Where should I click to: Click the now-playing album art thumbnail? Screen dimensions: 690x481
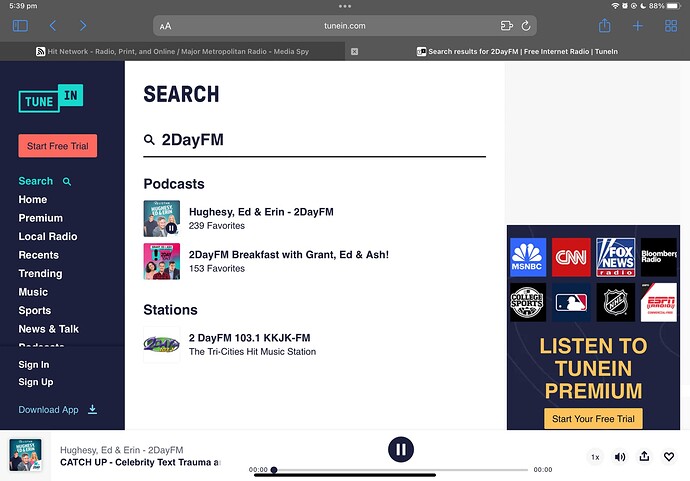click(26, 455)
